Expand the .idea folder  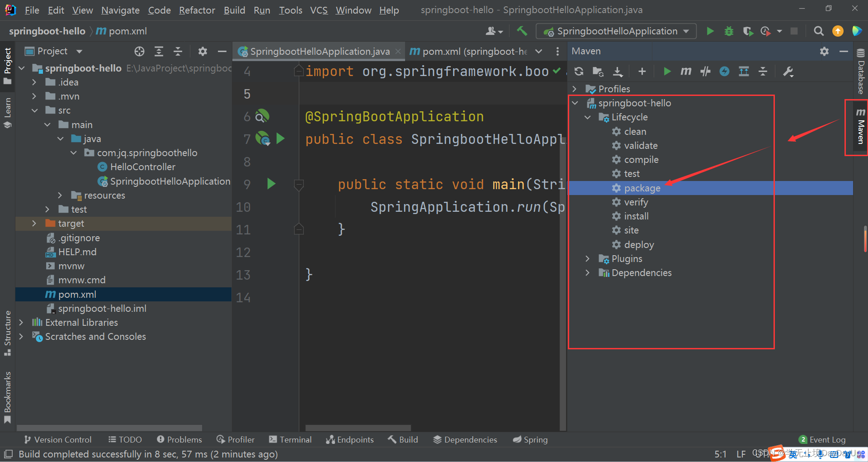(34, 82)
